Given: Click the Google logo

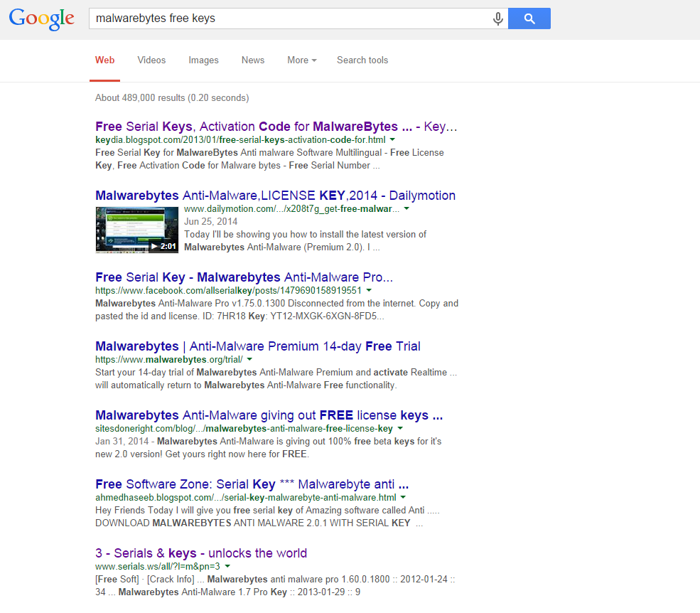Looking at the screenshot, I should [x=41, y=18].
